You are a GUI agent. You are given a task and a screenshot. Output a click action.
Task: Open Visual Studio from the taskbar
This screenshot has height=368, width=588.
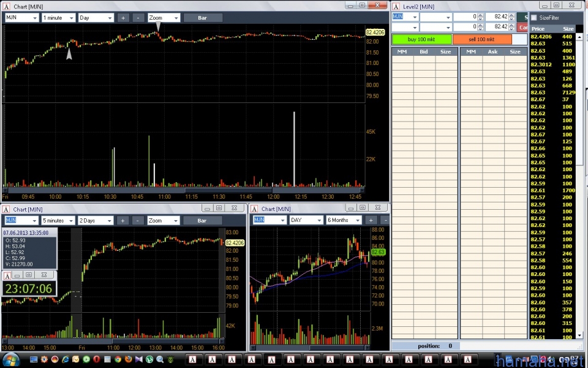click(x=139, y=359)
